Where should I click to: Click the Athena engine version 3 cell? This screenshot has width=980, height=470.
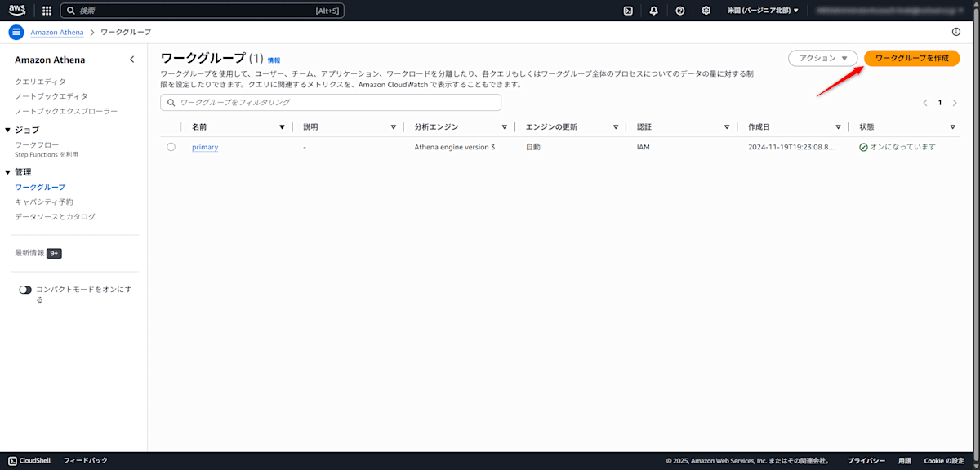tap(455, 147)
